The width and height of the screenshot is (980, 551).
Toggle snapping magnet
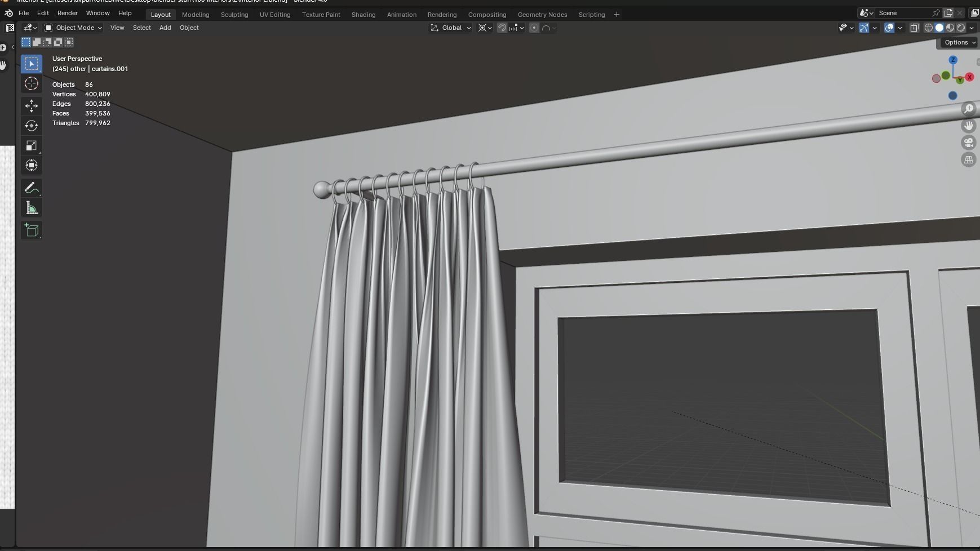502,28
